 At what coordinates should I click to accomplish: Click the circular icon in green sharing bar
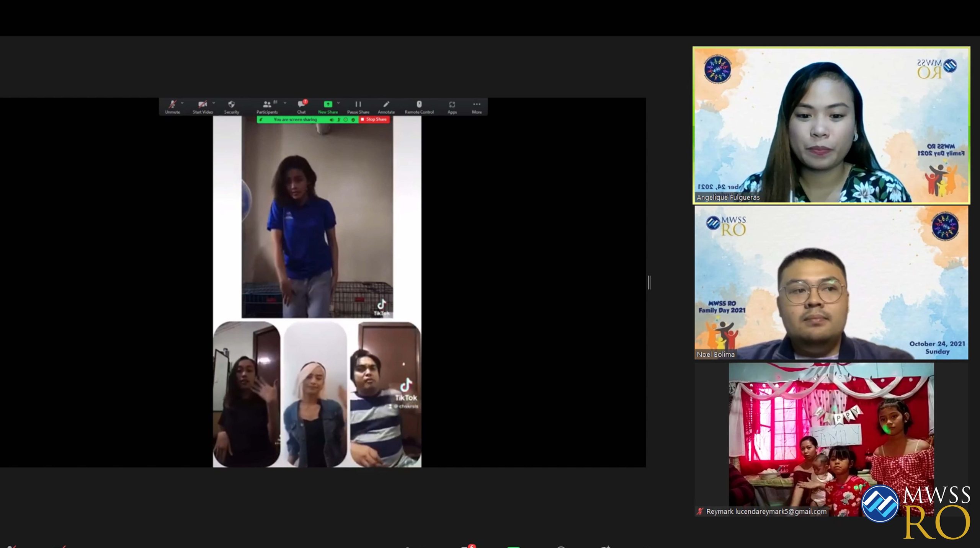(346, 120)
